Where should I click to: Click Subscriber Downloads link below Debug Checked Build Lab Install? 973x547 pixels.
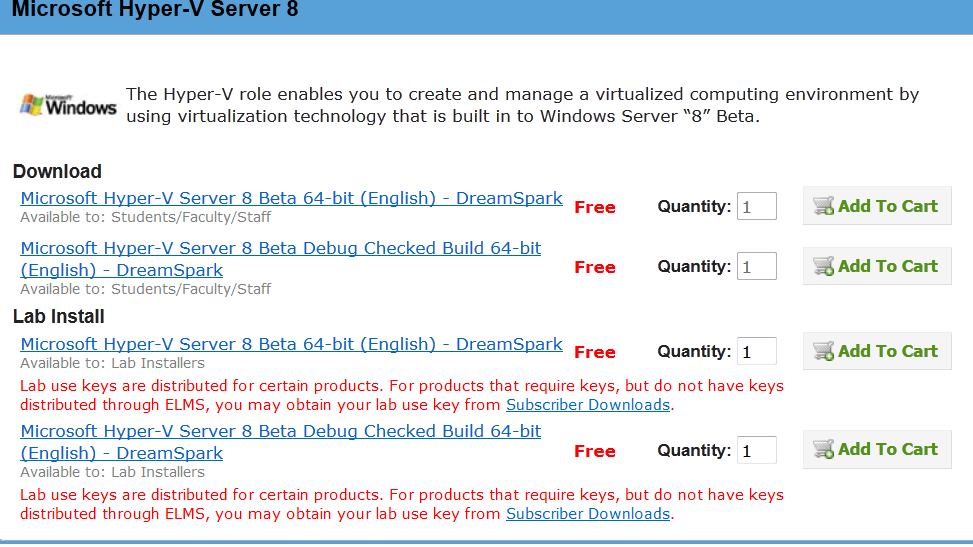588,514
